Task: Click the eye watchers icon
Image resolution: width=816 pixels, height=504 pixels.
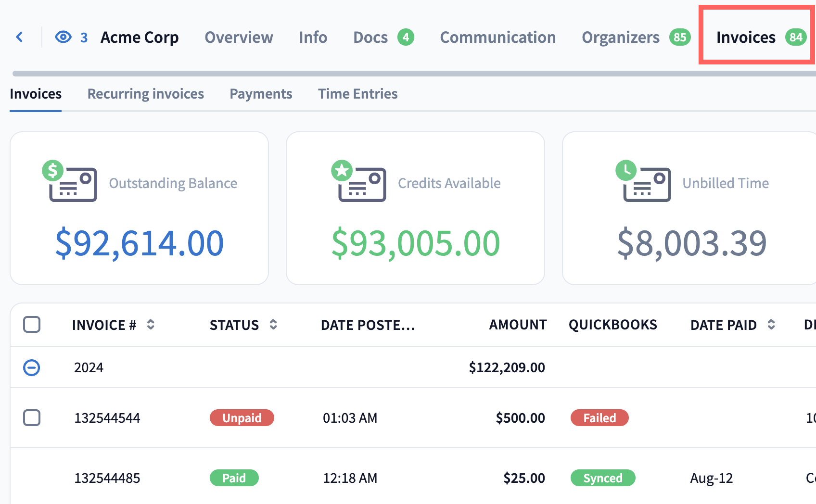Action: [63, 37]
